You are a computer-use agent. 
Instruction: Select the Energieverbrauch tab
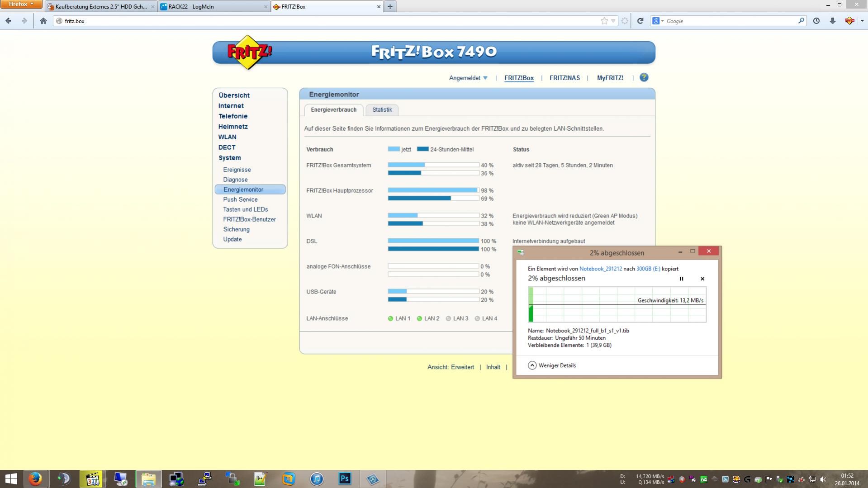click(334, 109)
